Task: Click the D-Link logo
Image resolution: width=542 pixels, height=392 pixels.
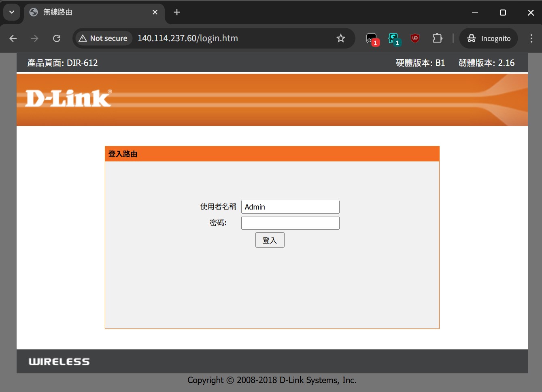Action: tap(68, 98)
